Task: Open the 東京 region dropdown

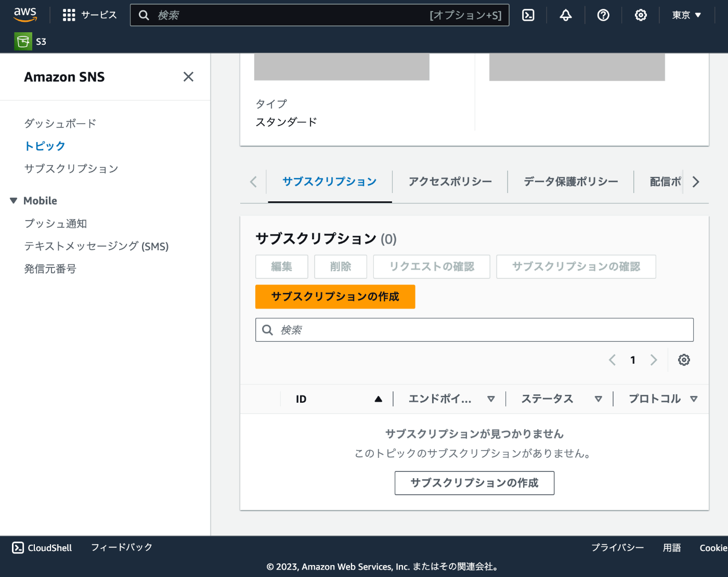Action: 686,15
